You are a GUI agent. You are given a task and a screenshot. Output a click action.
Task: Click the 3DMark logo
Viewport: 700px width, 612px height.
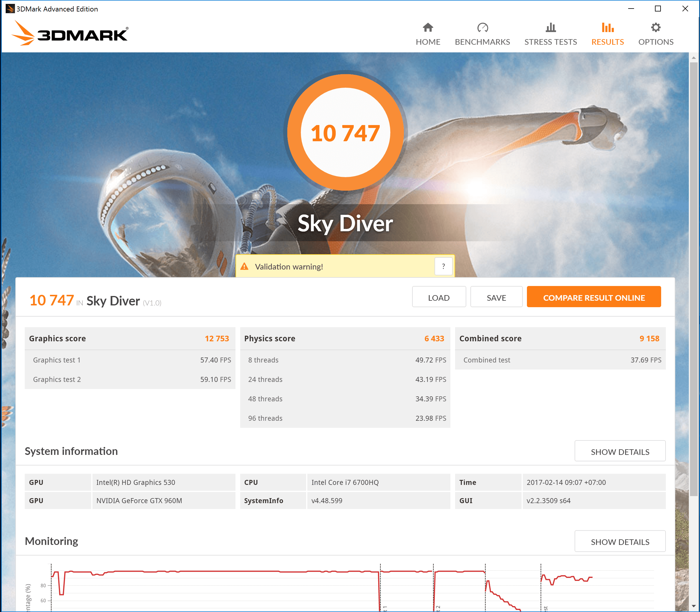(70, 34)
